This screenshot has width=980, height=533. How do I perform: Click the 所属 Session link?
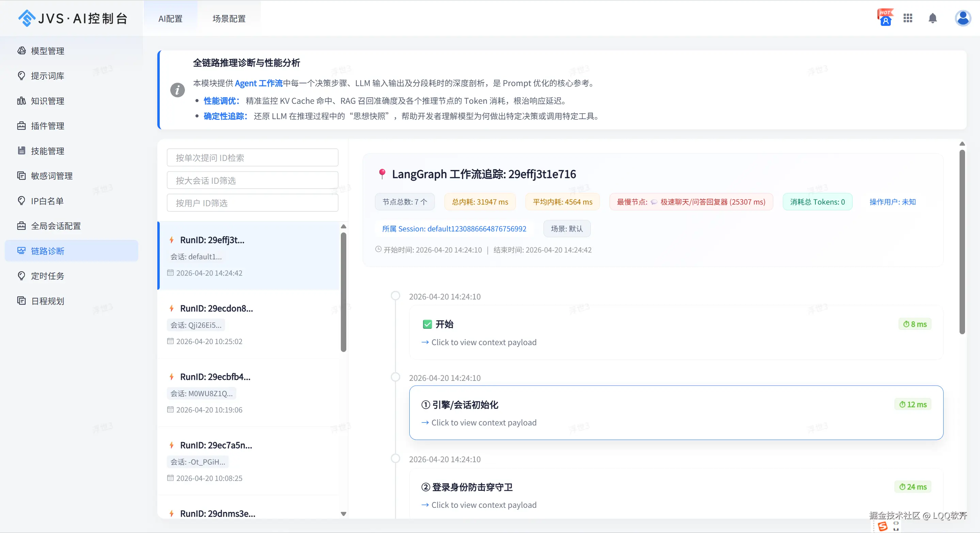454,229
